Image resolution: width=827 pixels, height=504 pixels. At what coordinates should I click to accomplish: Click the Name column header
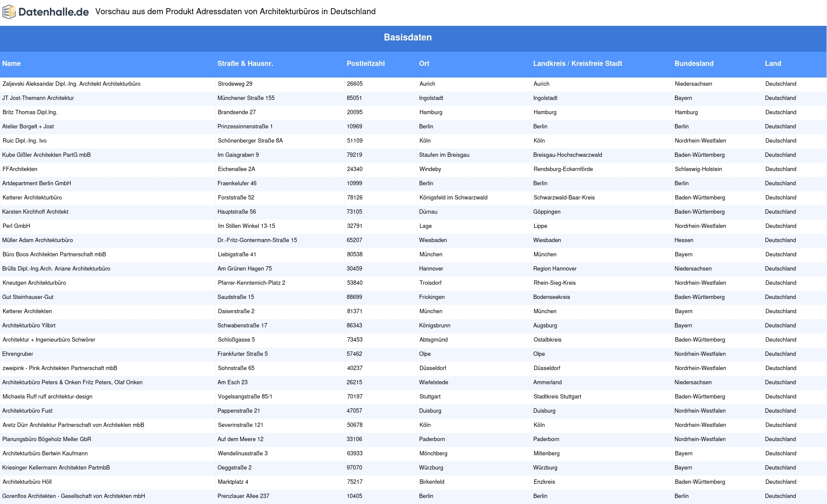coord(12,63)
